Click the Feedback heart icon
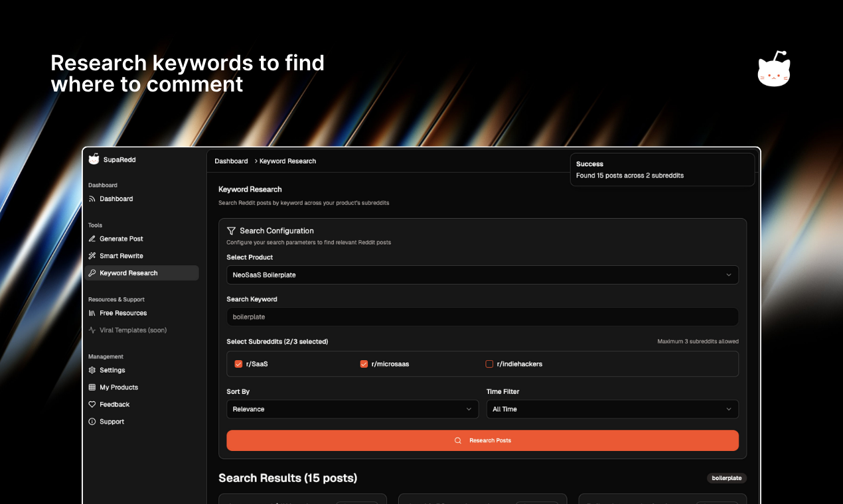The height and width of the screenshot is (504, 843). click(x=92, y=405)
